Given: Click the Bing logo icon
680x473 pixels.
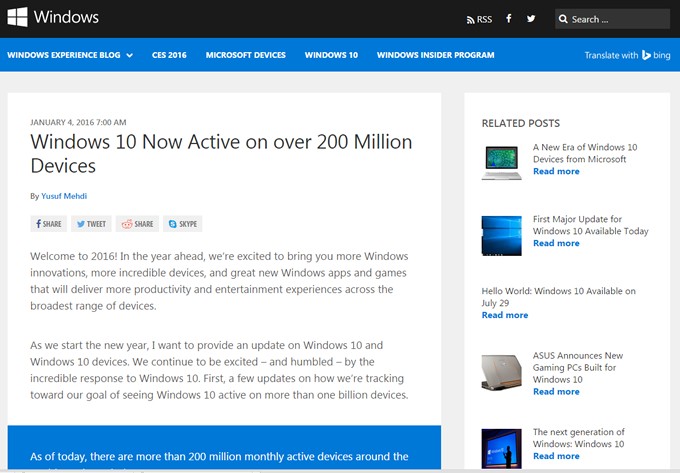Looking at the screenshot, I should click(x=646, y=55).
